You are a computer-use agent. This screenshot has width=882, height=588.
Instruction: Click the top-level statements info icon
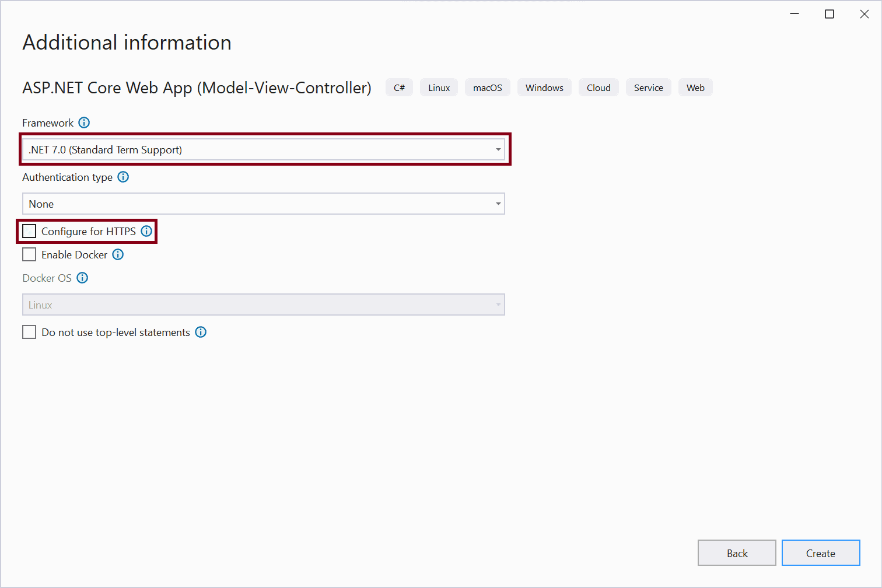(201, 332)
